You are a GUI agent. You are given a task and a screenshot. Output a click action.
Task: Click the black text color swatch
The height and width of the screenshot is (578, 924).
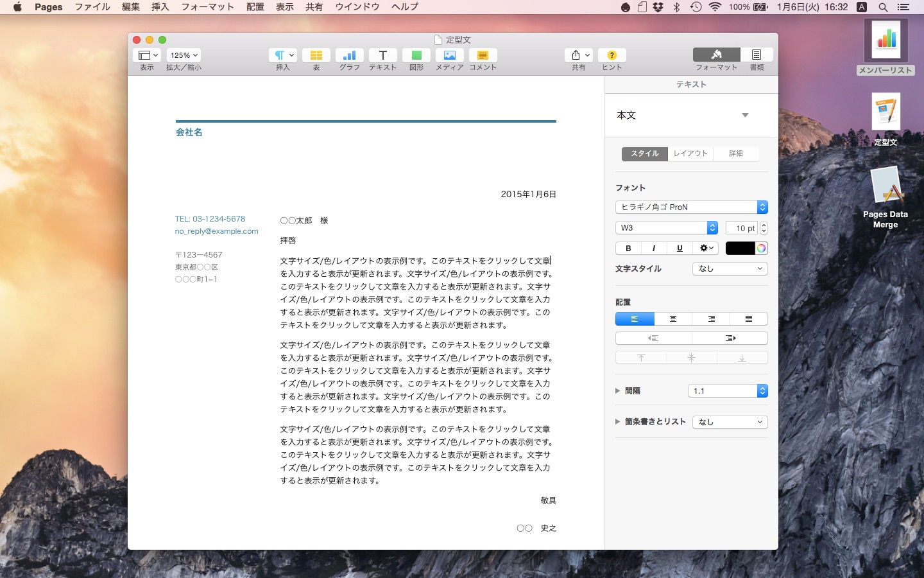tap(740, 248)
